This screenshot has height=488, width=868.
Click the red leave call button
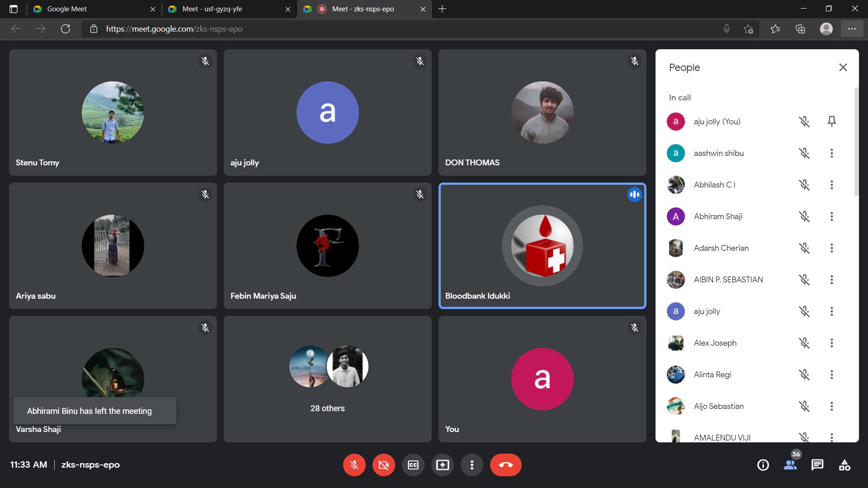505,465
